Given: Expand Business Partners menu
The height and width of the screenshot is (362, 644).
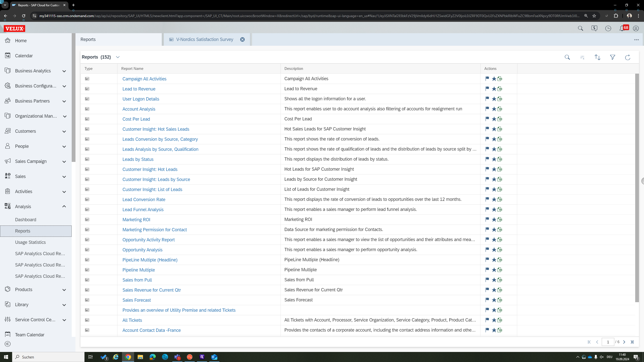Looking at the screenshot, I should tap(64, 101).
